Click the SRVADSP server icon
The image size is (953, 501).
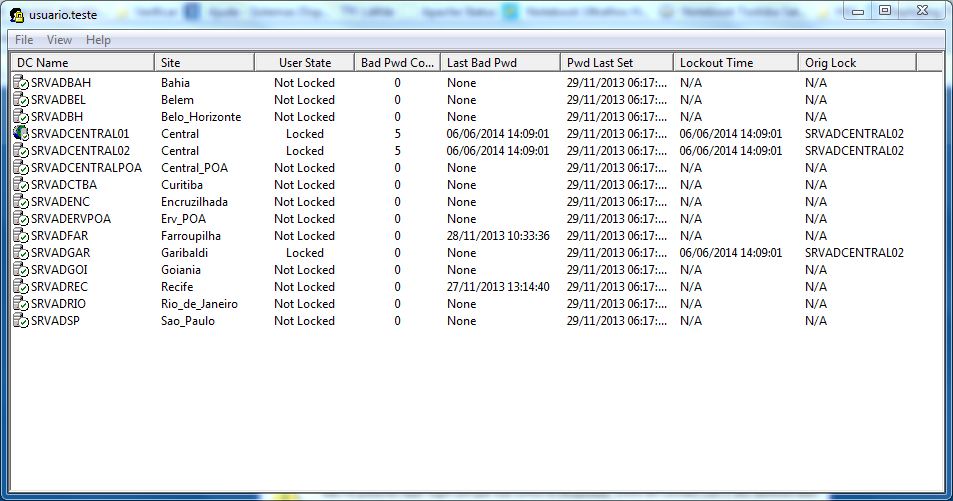point(21,321)
